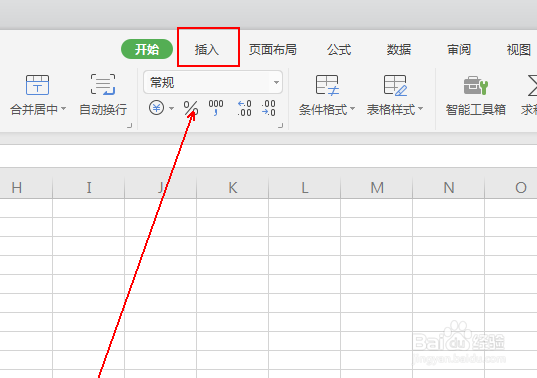
Task: Select column K header
Action: [233, 188]
